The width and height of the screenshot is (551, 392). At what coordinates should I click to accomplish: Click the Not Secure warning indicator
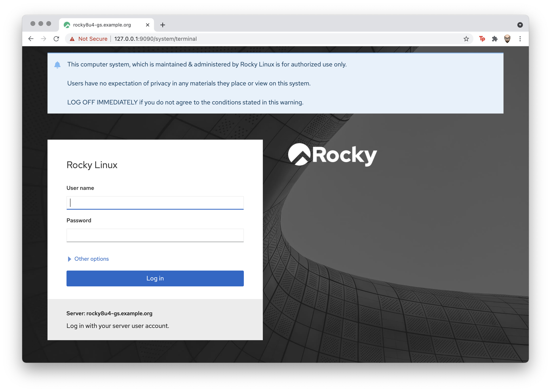click(88, 39)
